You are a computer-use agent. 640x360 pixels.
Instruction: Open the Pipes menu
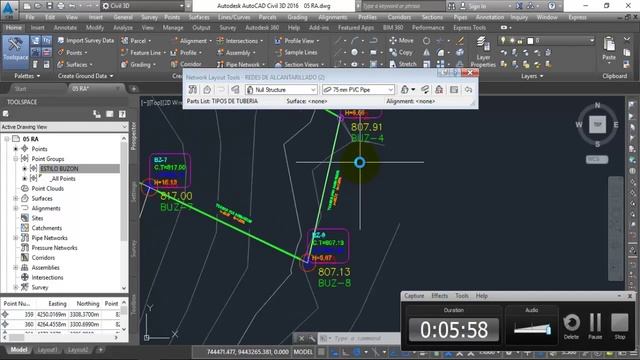click(x=460, y=17)
